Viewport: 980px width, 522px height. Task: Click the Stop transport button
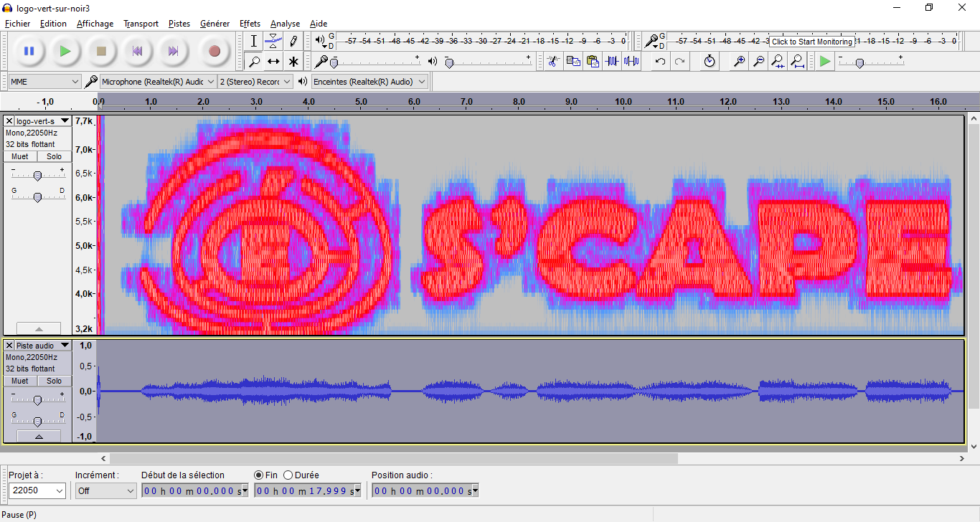tap(101, 51)
